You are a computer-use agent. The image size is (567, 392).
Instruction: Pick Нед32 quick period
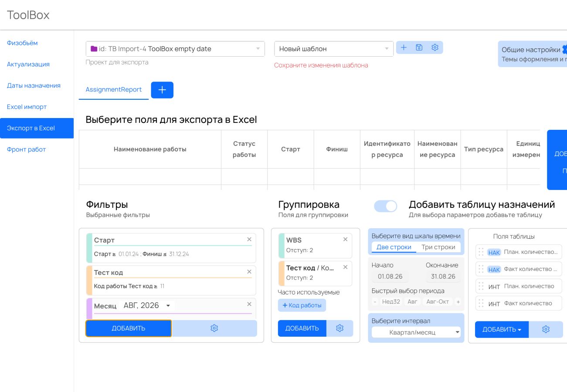391,301
